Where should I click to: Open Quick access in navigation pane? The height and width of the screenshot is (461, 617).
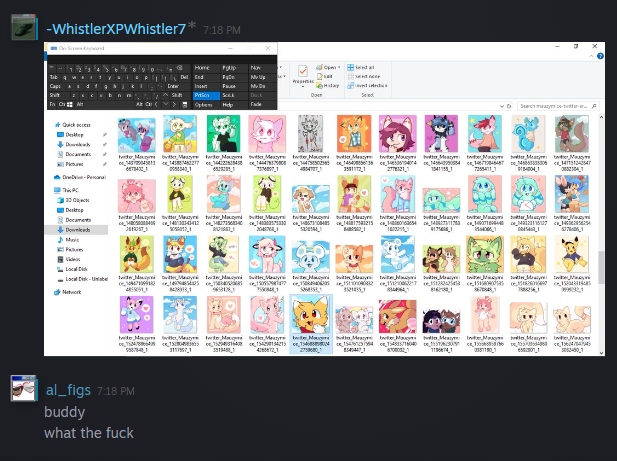click(76, 125)
